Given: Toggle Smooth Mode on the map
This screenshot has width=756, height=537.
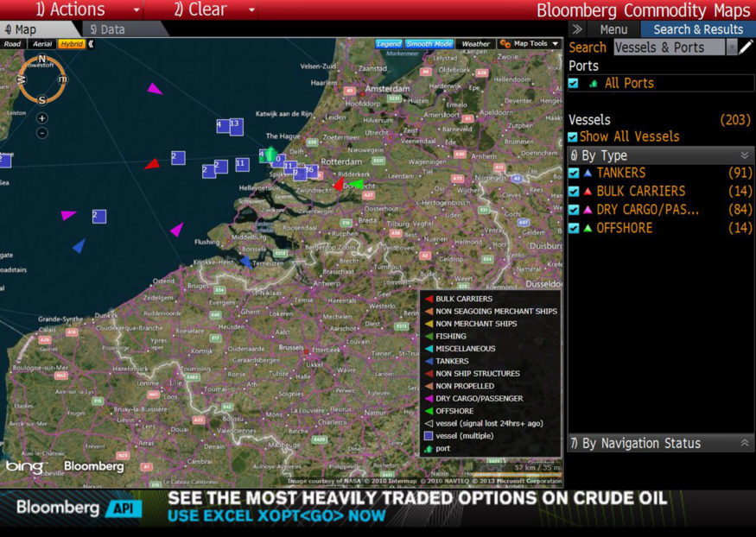Looking at the screenshot, I should coord(429,44).
